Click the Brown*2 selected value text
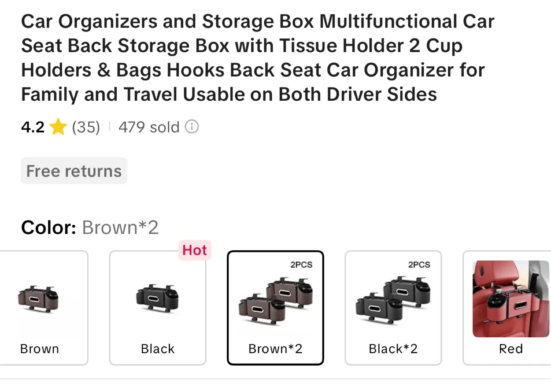Viewport: 551px width, 392px height. (x=120, y=227)
